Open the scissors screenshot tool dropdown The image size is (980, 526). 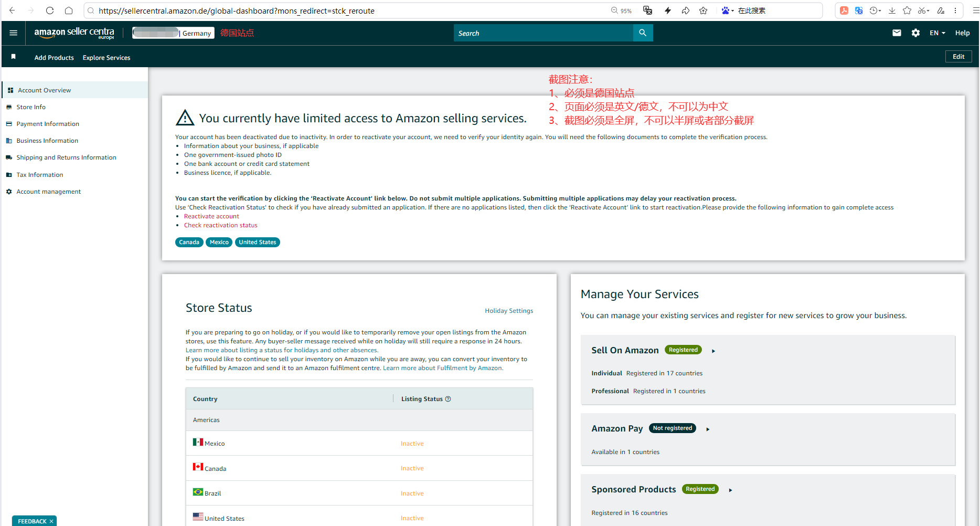pyautogui.click(x=924, y=10)
